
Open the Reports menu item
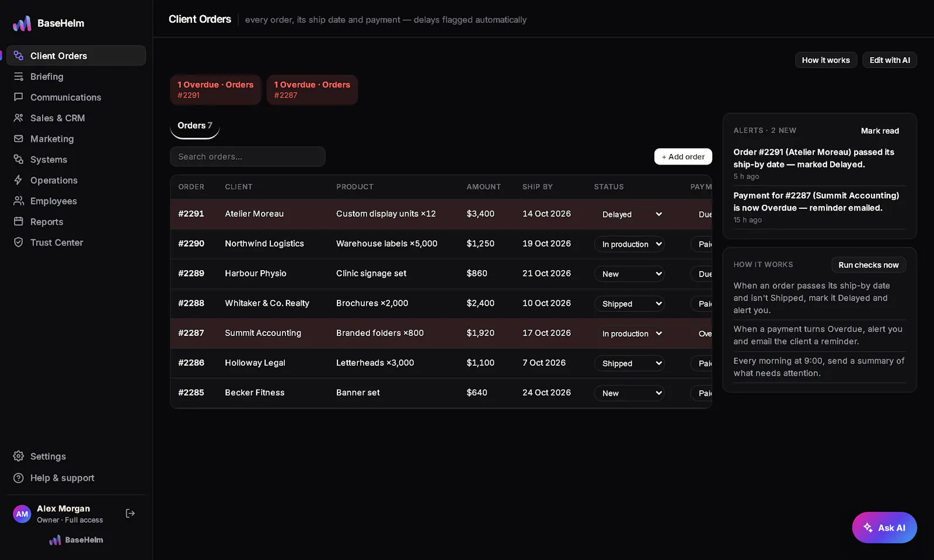click(76, 222)
